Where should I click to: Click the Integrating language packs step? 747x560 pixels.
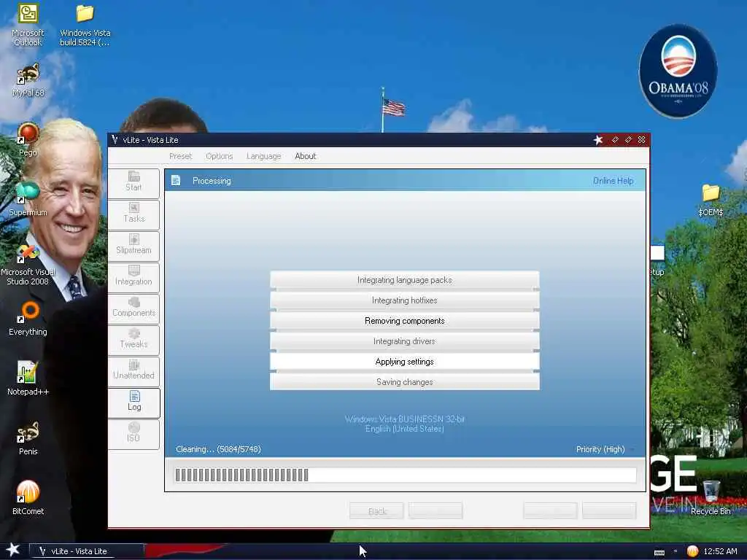click(x=404, y=280)
